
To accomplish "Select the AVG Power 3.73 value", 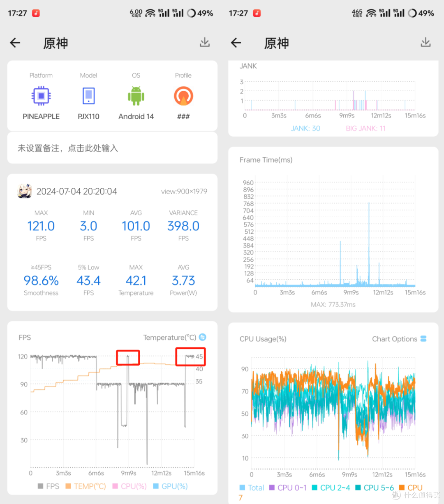I will (183, 281).
